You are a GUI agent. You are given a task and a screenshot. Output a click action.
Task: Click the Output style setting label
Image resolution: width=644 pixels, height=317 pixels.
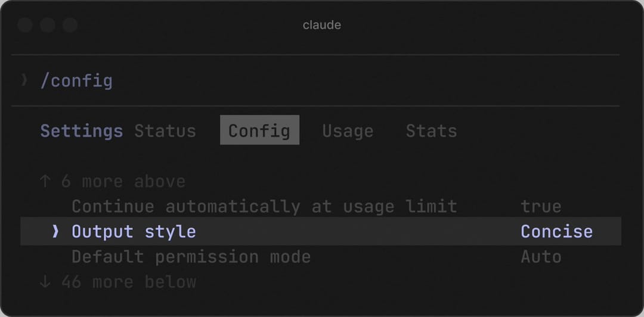tap(134, 232)
